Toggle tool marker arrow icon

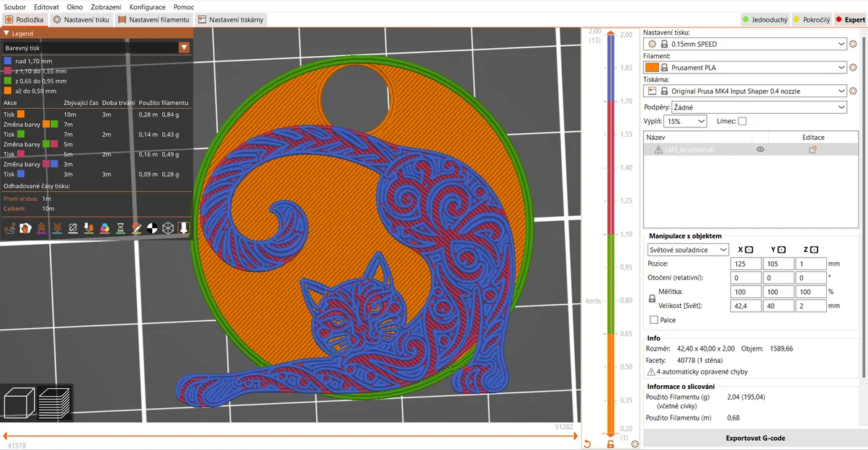point(184,228)
